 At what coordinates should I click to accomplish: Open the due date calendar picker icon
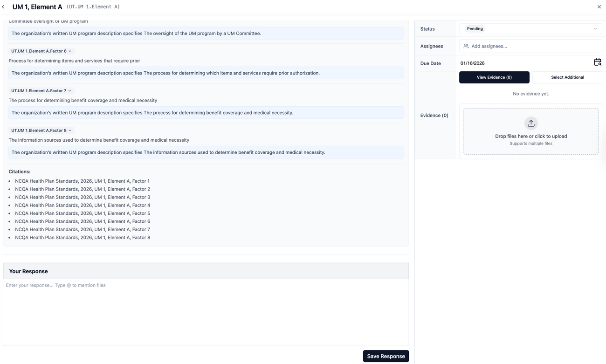597,62
